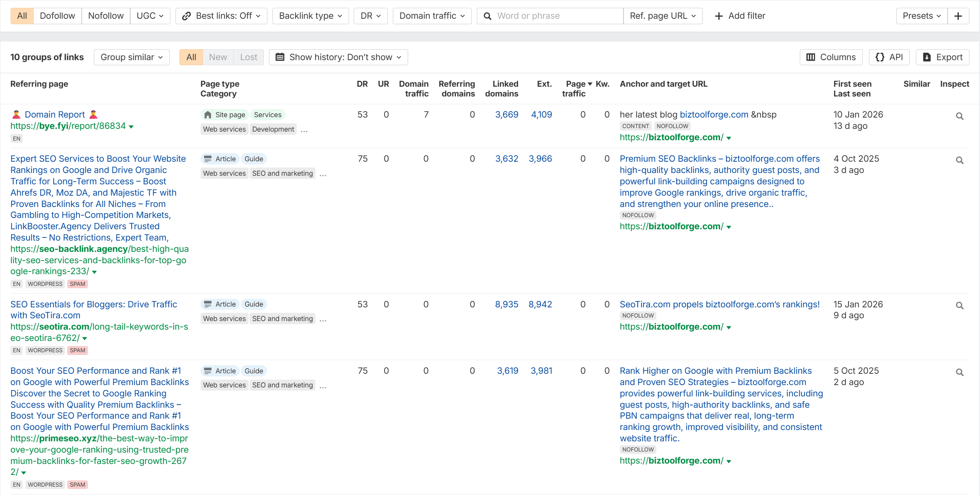Export the backlinks report
The width and height of the screenshot is (980, 496).
tap(943, 57)
